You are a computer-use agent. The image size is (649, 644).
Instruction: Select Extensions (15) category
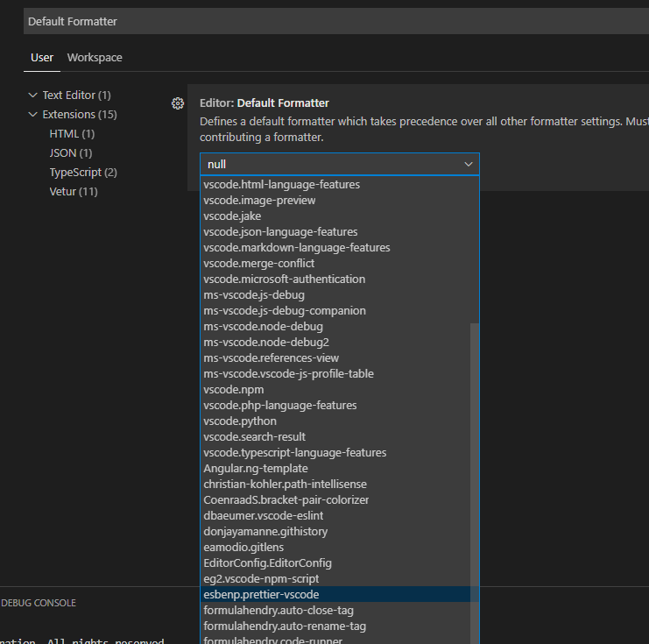(x=80, y=114)
